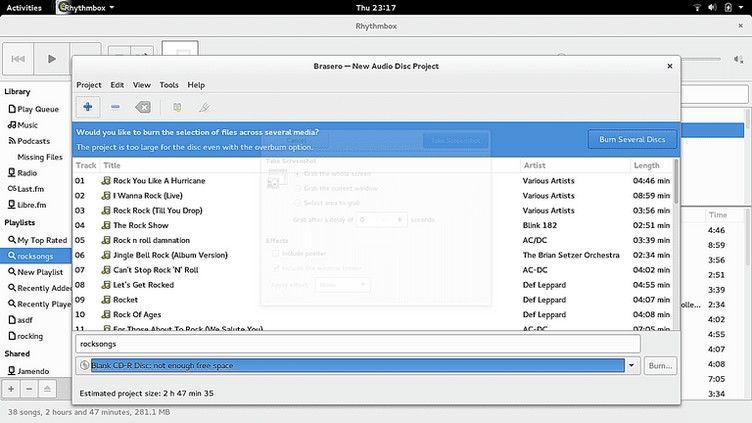Open Podcasts in Rhythmbox sidebar
Image resolution: width=752 pixels, height=423 pixels.
pos(34,141)
